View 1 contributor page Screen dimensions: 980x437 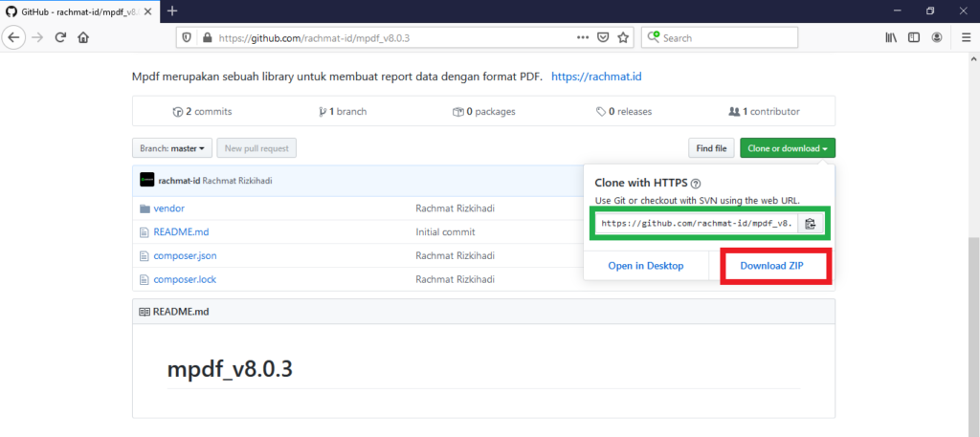point(765,112)
